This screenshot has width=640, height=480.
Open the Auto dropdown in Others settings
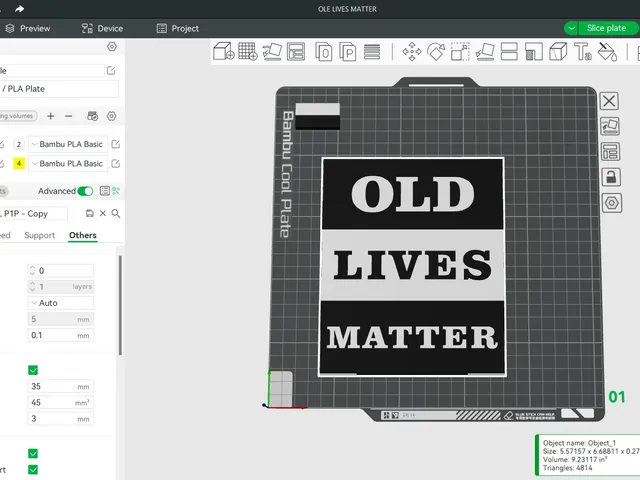61,303
